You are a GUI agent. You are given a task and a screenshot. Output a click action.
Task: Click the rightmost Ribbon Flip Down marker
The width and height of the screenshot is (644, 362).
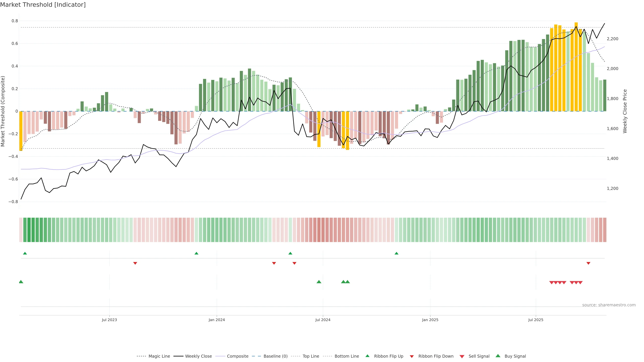588,263
